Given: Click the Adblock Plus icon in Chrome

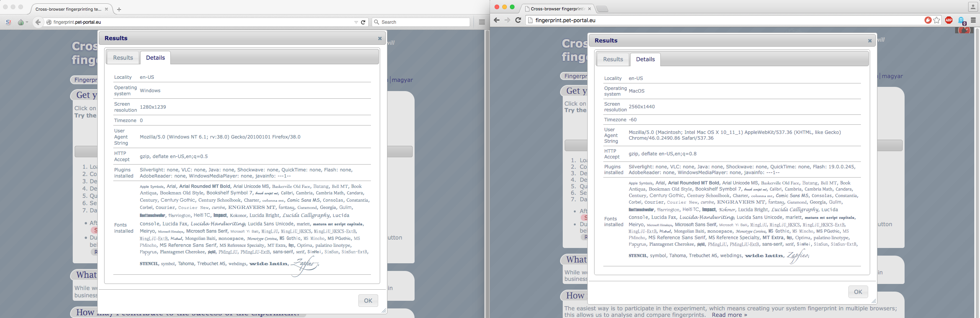Looking at the screenshot, I should coord(949,20).
